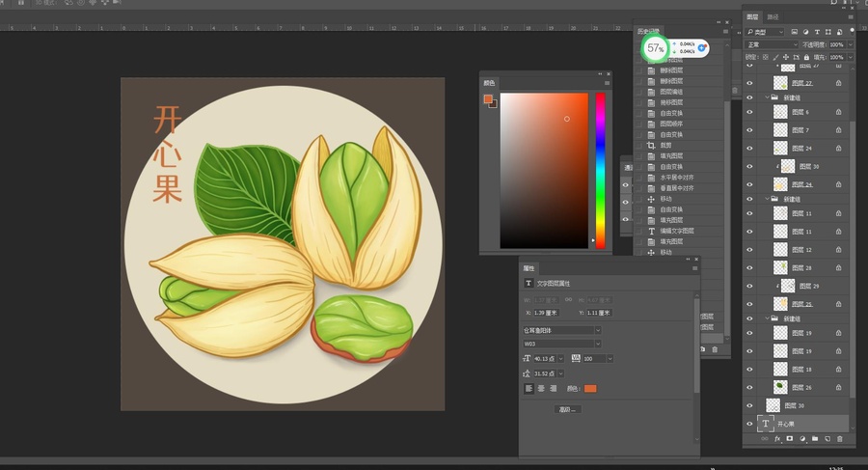Create a new adjustment layer via half-circle icon
Screen dimensions: 868x470
coord(802,438)
